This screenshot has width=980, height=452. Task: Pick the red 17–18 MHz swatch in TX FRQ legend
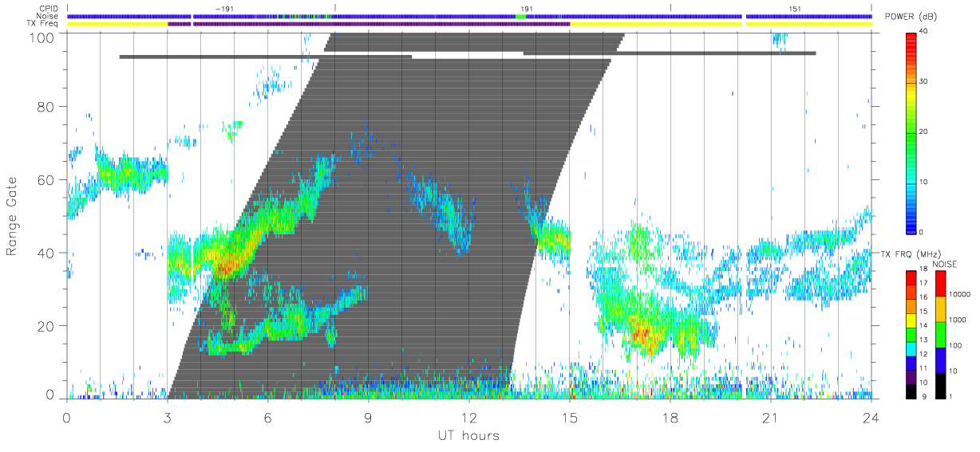(911, 278)
